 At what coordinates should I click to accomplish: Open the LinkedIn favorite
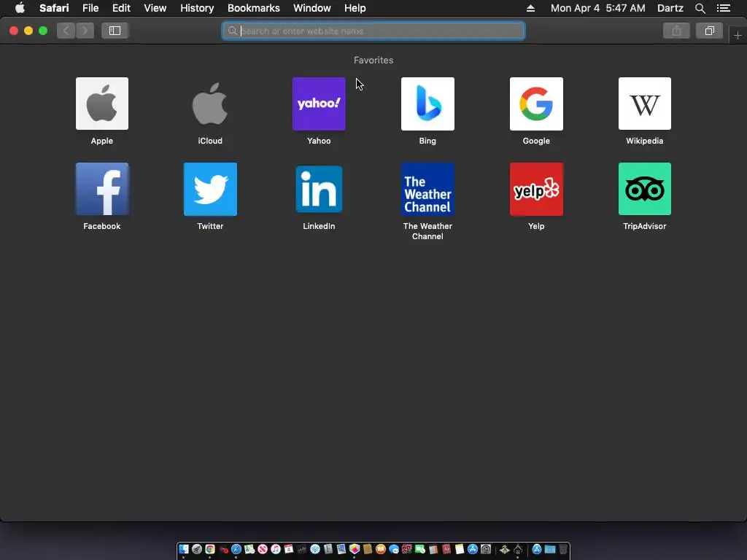pos(319,189)
